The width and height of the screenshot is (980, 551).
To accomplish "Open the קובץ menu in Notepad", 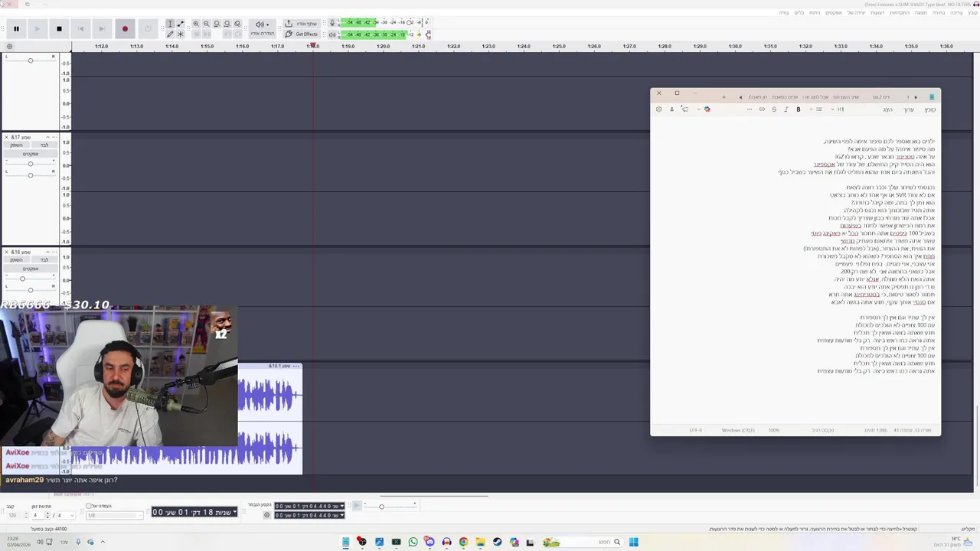I will coord(929,109).
